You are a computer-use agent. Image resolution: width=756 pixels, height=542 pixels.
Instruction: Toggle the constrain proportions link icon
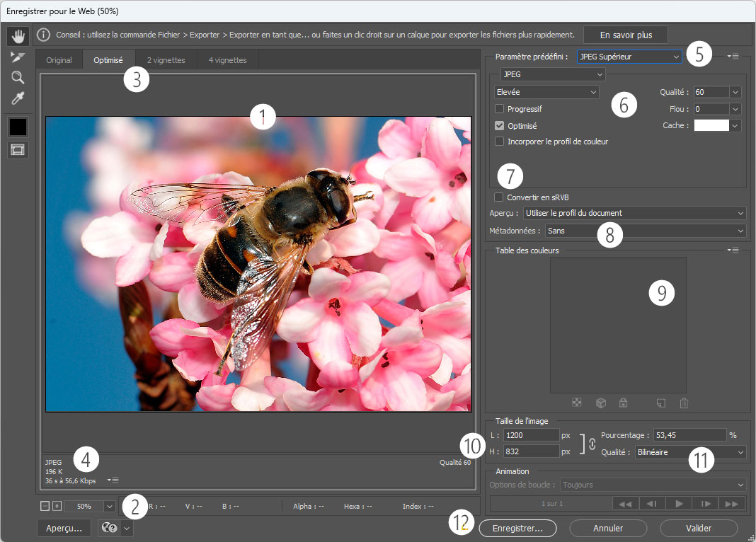tap(592, 444)
